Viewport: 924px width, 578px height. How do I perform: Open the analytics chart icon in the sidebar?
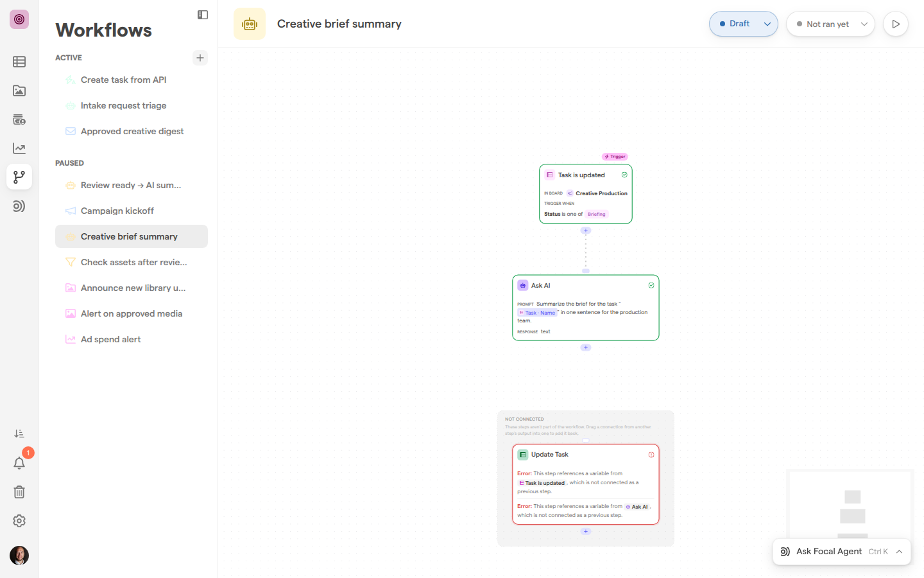pos(19,148)
